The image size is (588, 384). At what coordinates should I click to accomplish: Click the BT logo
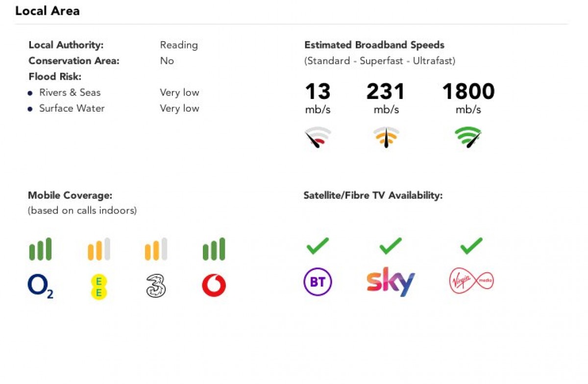[318, 282]
